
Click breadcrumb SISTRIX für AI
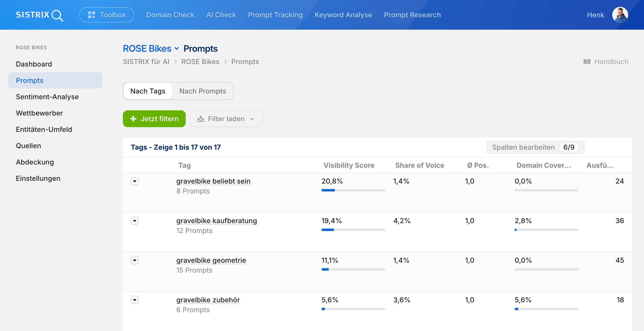pos(146,62)
